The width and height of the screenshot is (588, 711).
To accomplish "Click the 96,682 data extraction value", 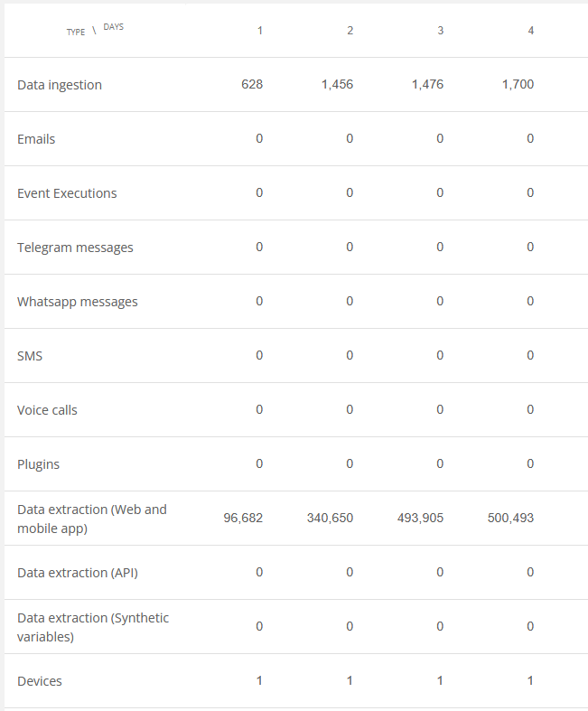I will pos(243,518).
